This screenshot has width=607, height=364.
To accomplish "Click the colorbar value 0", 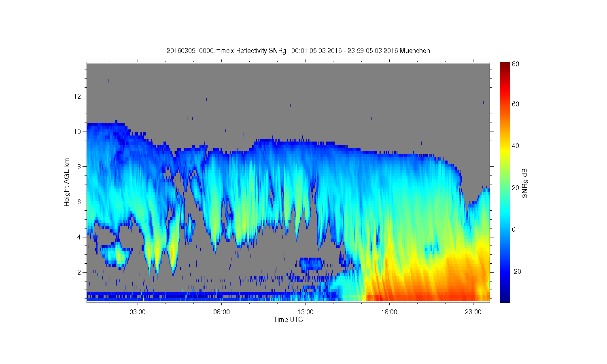I will tap(514, 229).
